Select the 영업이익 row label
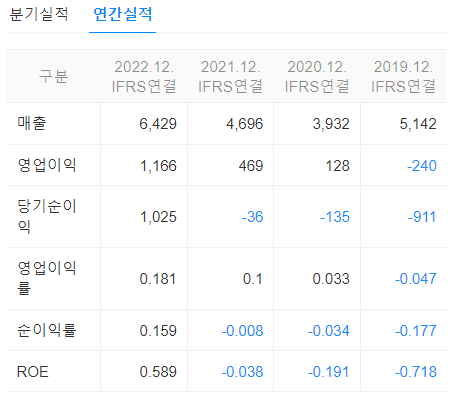The image size is (470, 403). pos(47,165)
